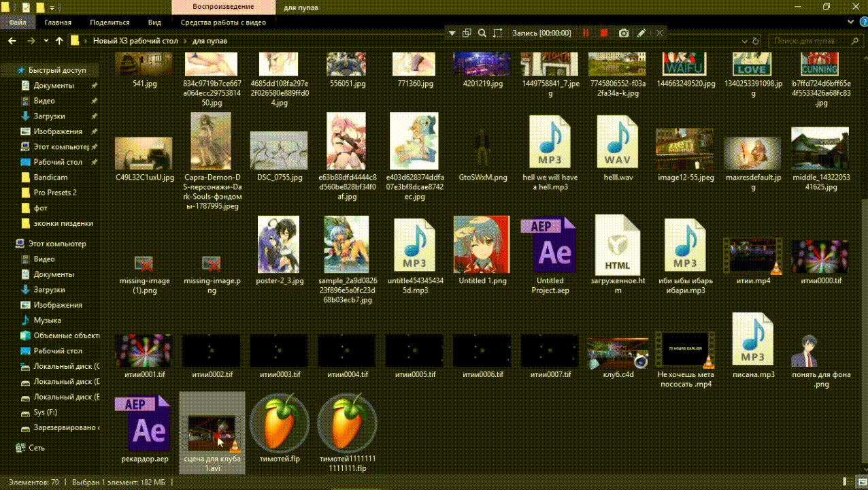Image resolution: width=868 pixels, height=490 pixels.
Task: Click the magnifier icon in recorder bar
Action: 482,33
